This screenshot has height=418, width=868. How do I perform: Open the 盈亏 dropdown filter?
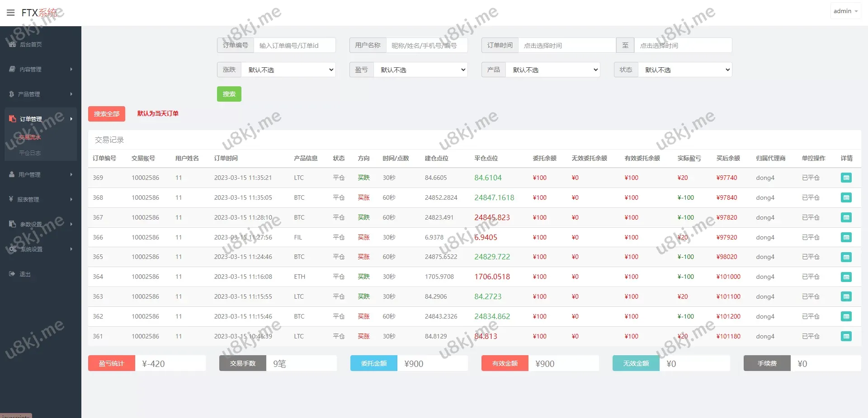(x=420, y=70)
